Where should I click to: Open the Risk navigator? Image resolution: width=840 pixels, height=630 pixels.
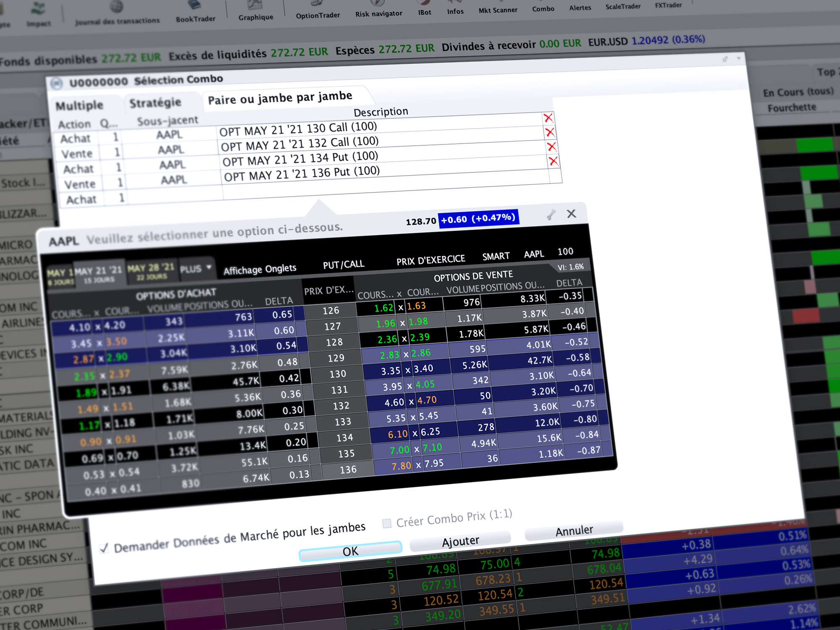tap(378, 9)
